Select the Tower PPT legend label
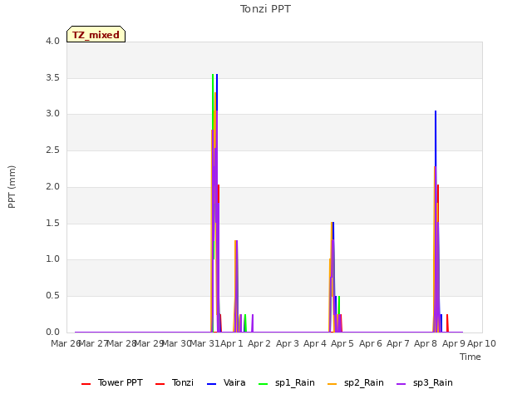 [x=120, y=382]
